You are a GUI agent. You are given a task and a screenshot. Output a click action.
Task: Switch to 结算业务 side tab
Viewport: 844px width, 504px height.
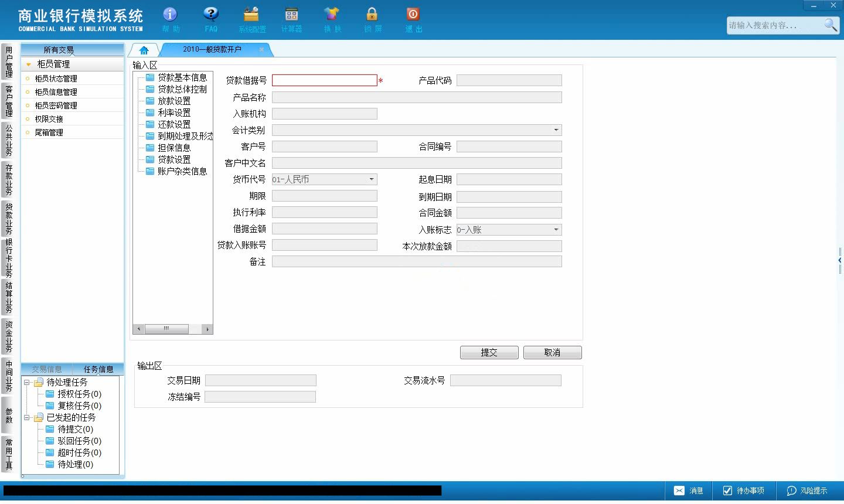pos(8,297)
